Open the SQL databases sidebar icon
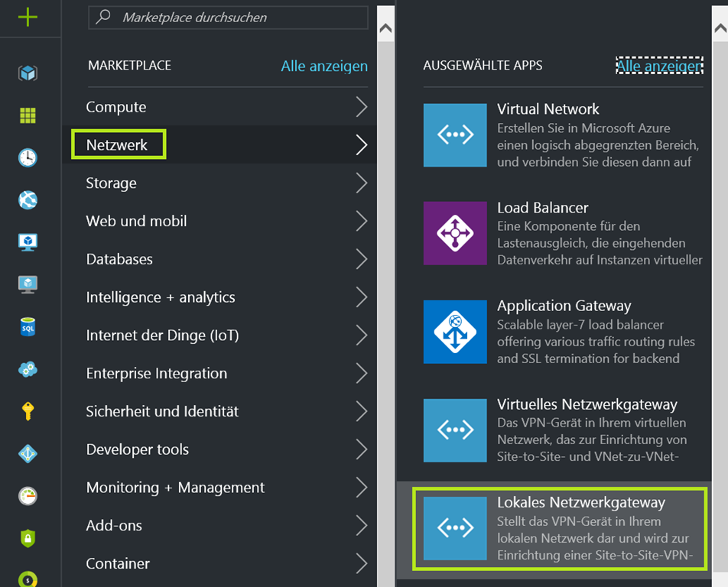 pos(28,326)
